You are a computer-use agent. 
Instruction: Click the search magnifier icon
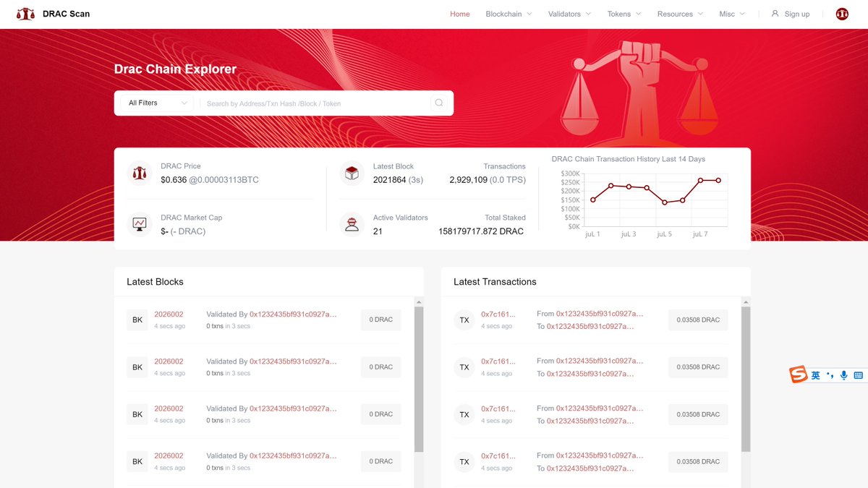coord(438,103)
